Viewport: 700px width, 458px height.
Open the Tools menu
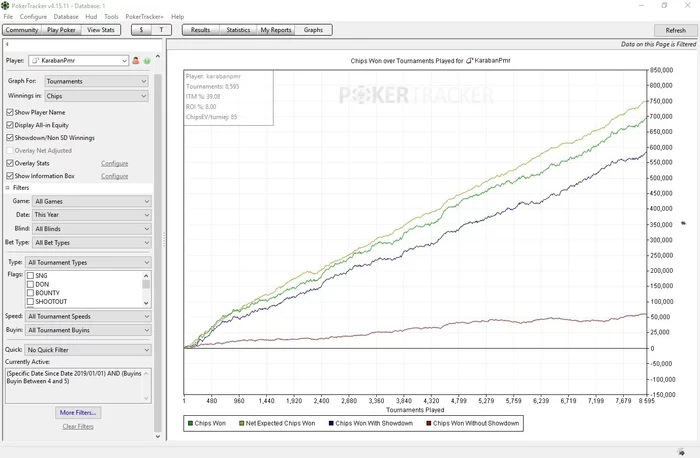[x=111, y=17]
